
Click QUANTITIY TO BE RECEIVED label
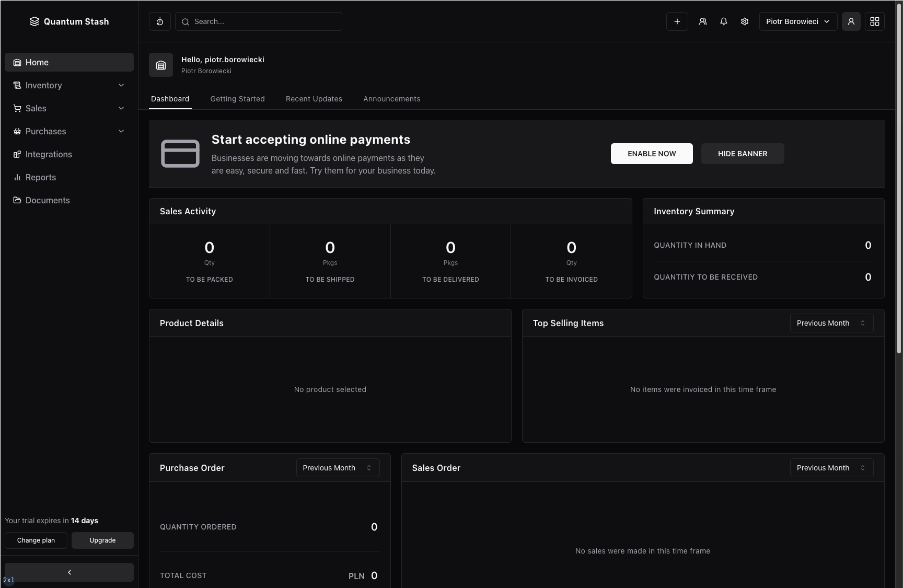(x=705, y=277)
